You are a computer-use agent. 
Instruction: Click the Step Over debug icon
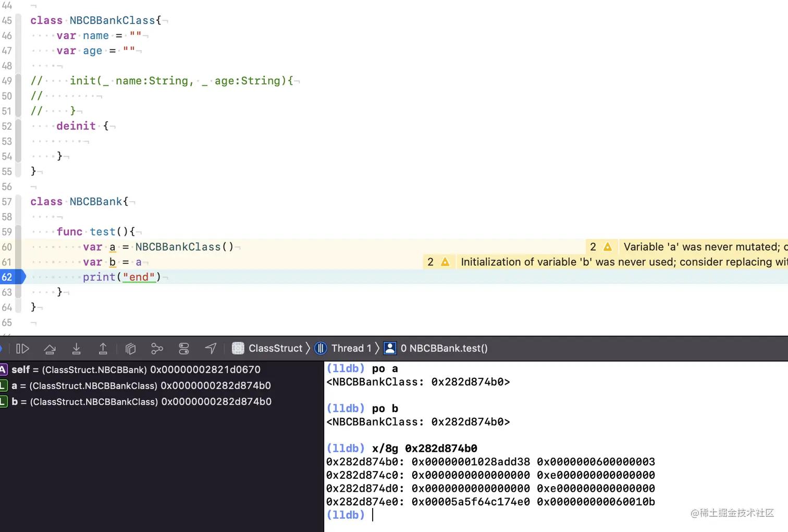50,349
